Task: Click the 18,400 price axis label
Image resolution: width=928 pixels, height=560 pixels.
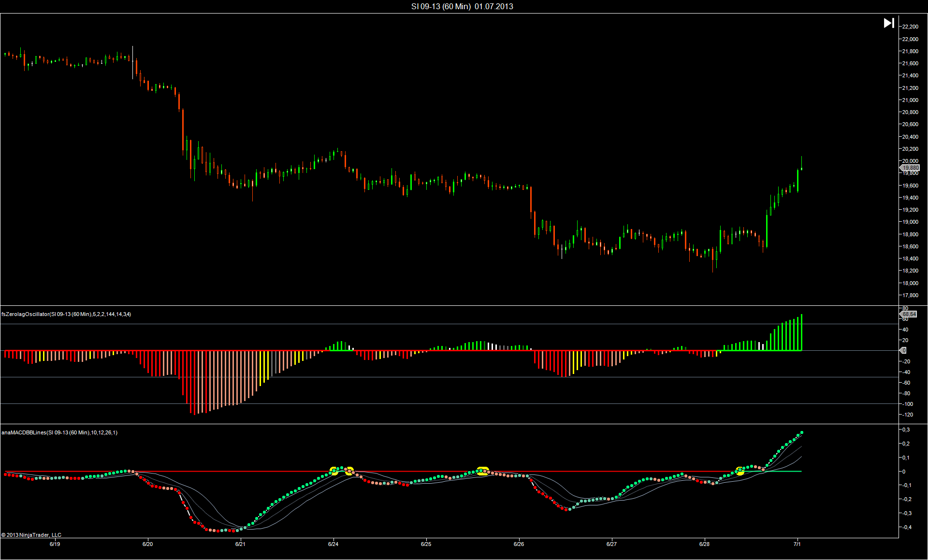Action: point(910,258)
